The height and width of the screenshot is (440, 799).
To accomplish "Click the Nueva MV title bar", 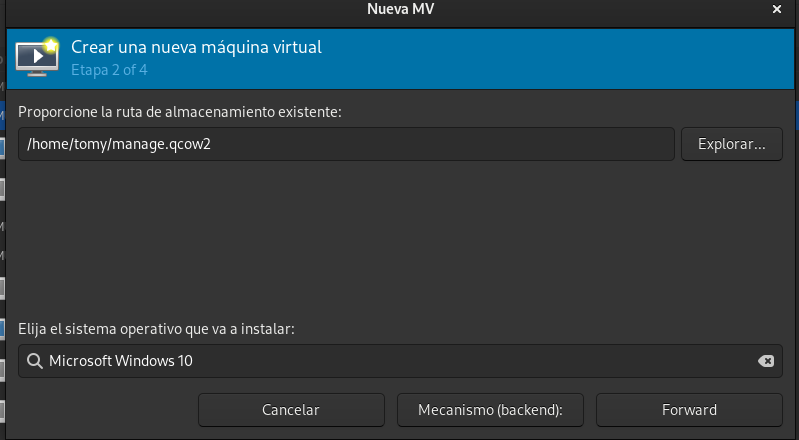I will click(400, 10).
